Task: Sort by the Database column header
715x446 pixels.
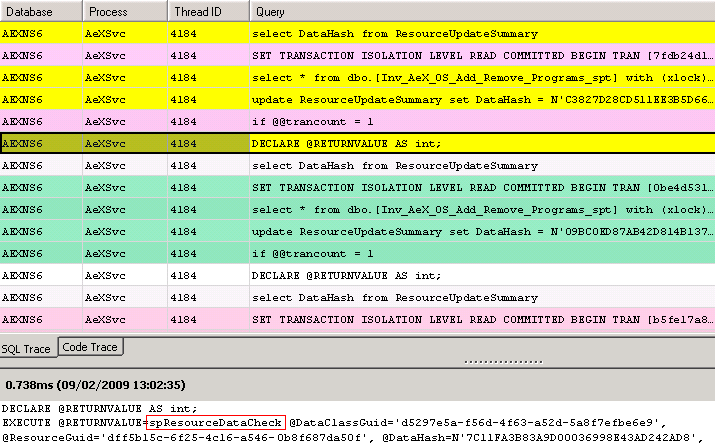Action: 40,11
